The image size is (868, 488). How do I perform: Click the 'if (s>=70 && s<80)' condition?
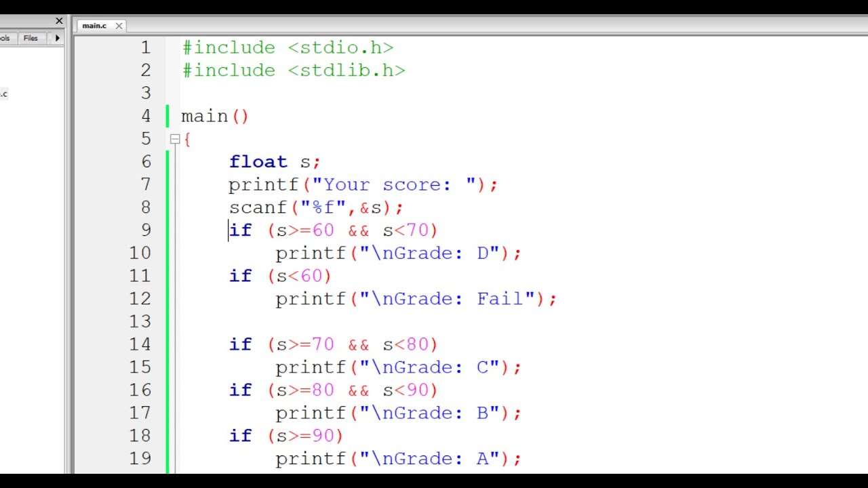tap(334, 345)
